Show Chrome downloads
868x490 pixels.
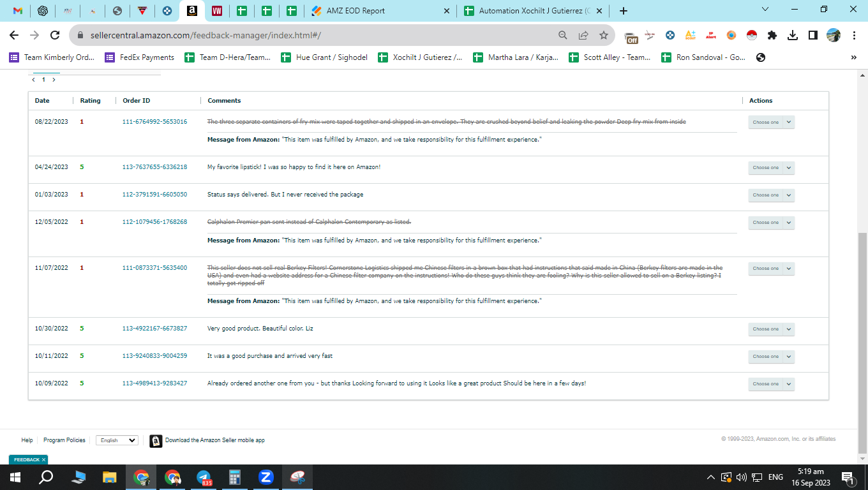click(x=793, y=36)
